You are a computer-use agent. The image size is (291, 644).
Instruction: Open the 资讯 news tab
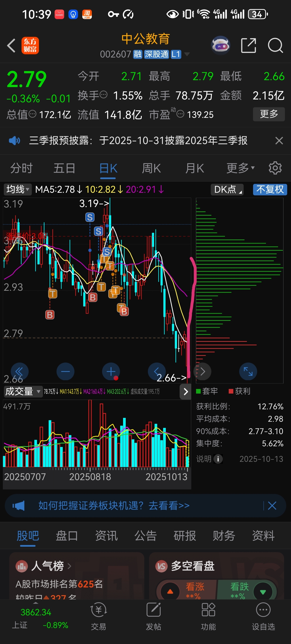coord(106,536)
